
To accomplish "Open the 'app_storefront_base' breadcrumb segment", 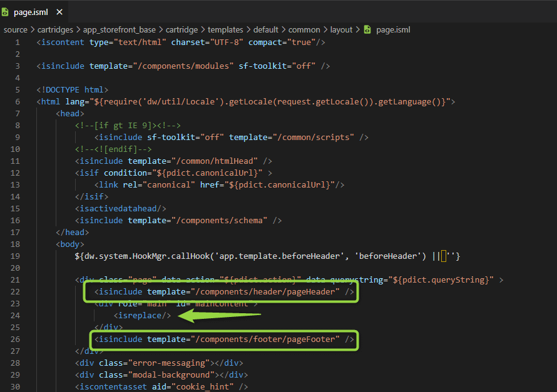I will 120,30.
